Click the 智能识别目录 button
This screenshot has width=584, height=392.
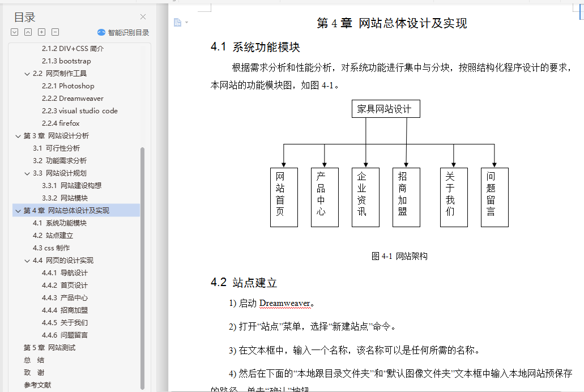coord(123,32)
